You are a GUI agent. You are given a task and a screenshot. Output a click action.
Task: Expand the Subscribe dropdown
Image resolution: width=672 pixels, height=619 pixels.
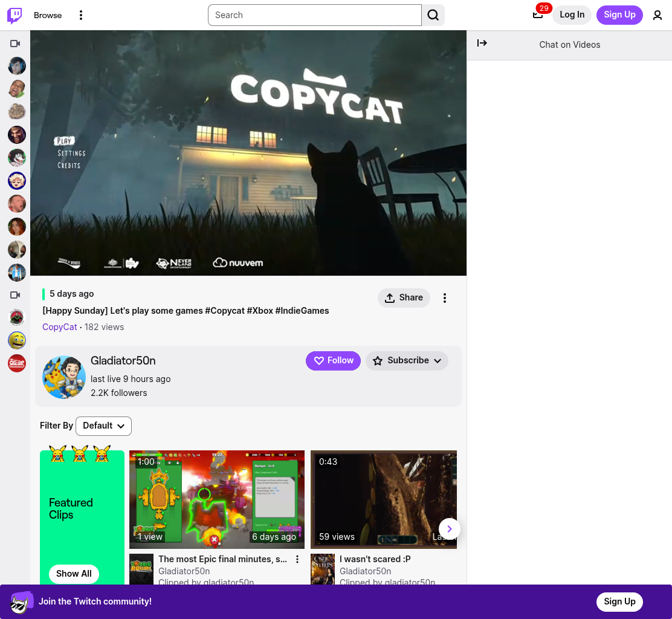click(x=407, y=360)
